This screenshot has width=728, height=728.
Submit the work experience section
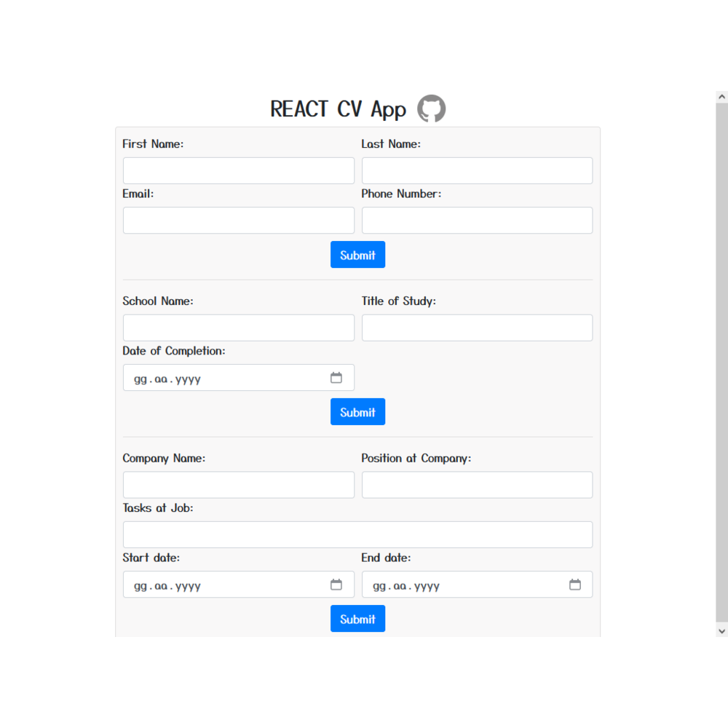(x=357, y=618)
